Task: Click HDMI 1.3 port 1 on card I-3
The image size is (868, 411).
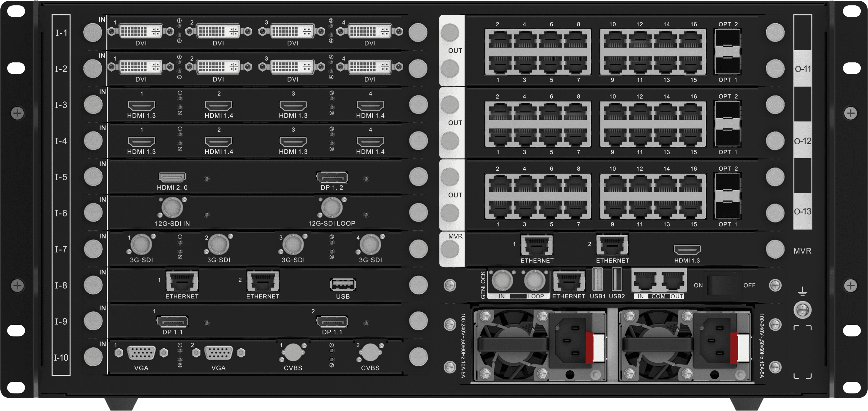Action: pos(142,105)
